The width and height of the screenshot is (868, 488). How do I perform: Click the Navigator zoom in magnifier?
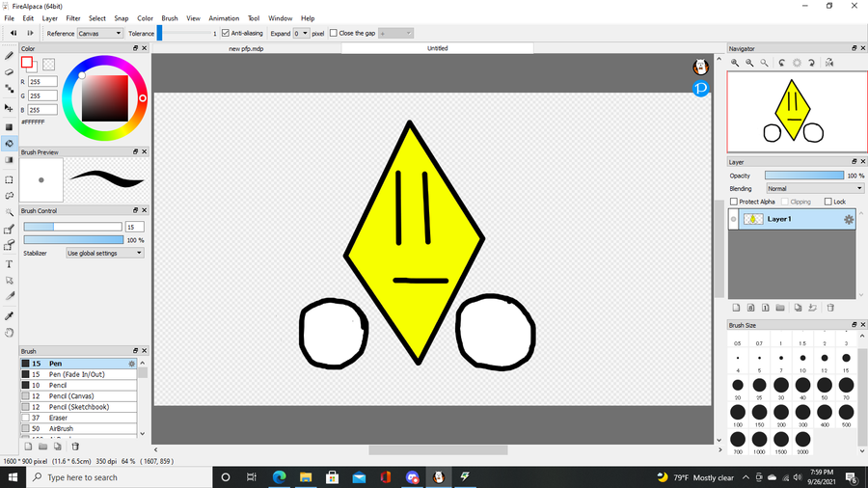735,63
